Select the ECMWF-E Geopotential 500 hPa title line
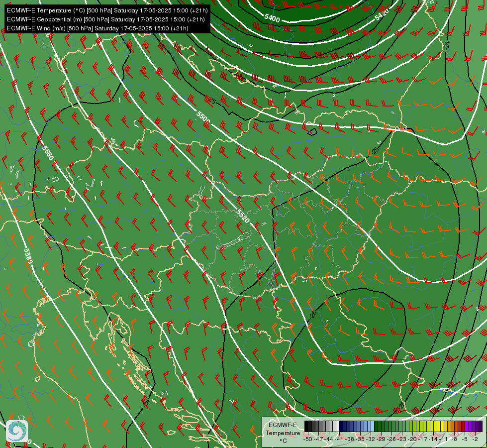Image resolution: width=487 pixels, height=448 pixels. pyautogui.click(x=105, y=19)
